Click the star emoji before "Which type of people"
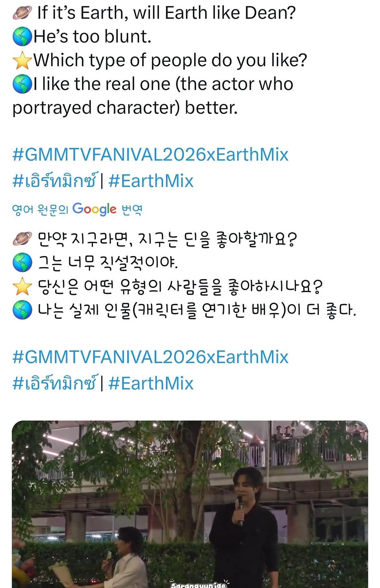Viewport: 380px width, 588px height. pos(22,60)
